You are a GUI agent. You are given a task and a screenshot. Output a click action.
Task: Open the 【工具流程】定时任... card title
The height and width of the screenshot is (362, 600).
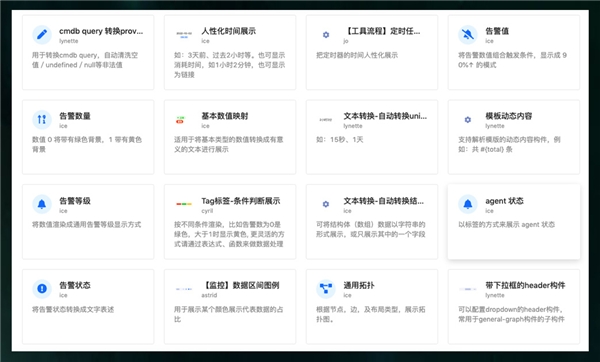tap(382, 31)
